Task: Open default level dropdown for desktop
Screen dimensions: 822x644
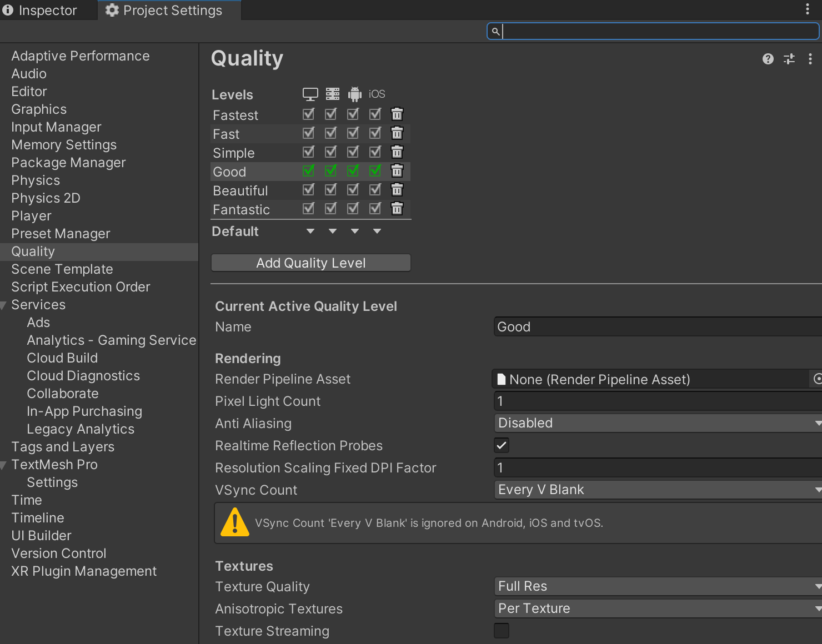Action: click(310, 231)
